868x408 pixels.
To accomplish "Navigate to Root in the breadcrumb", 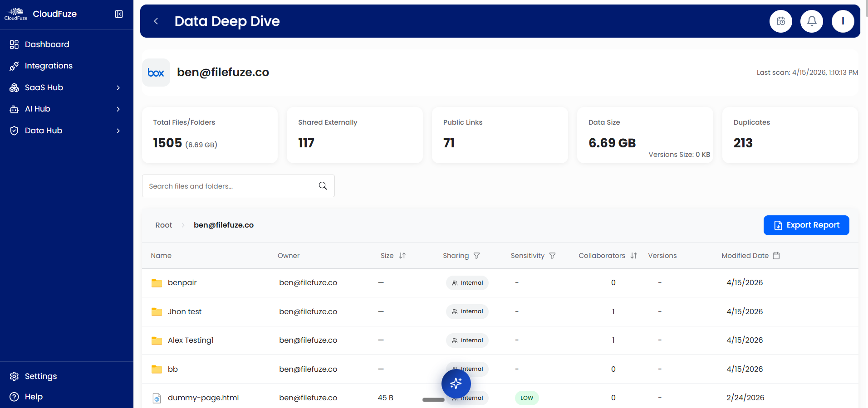I will [x=163, y=225].
